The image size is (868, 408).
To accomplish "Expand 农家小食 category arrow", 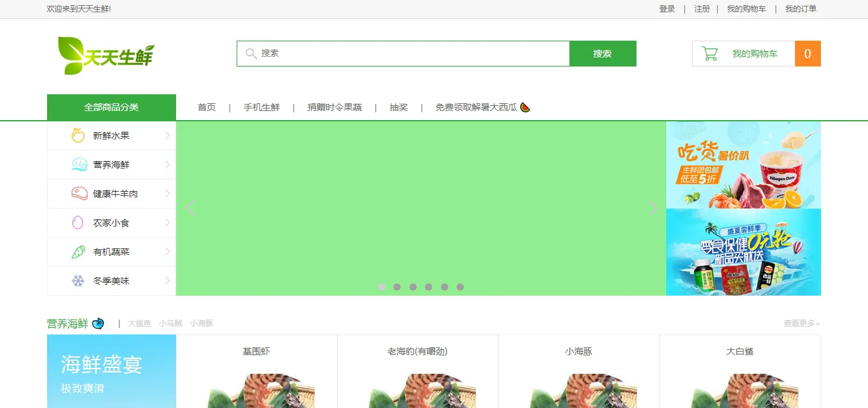I will pos(168,223).
